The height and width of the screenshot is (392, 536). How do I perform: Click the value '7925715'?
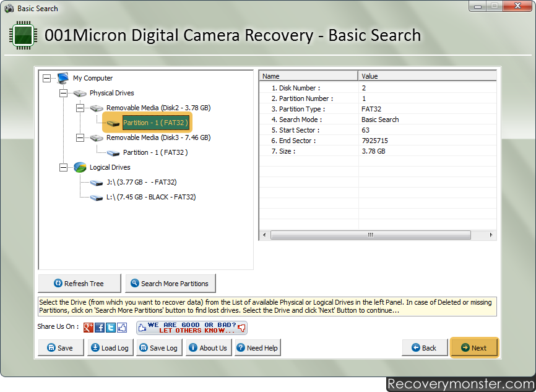coord(374,141)
